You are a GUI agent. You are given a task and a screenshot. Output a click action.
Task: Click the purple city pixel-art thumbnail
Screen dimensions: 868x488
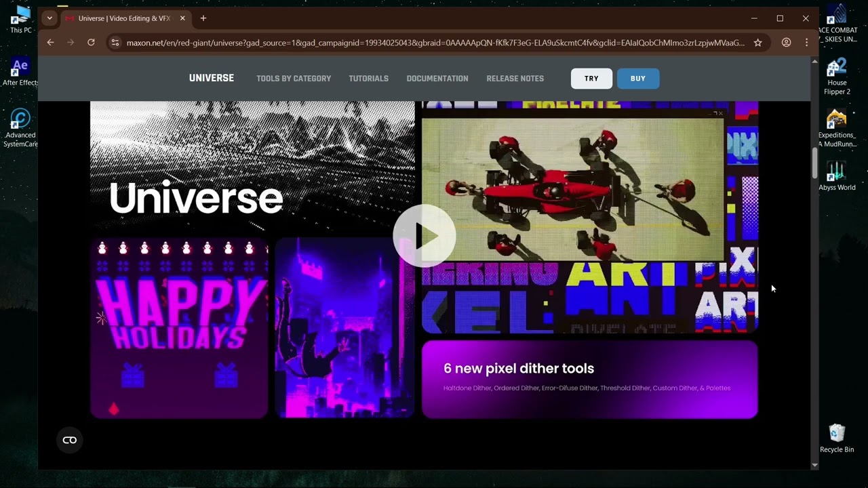click(x=344, y=328)
